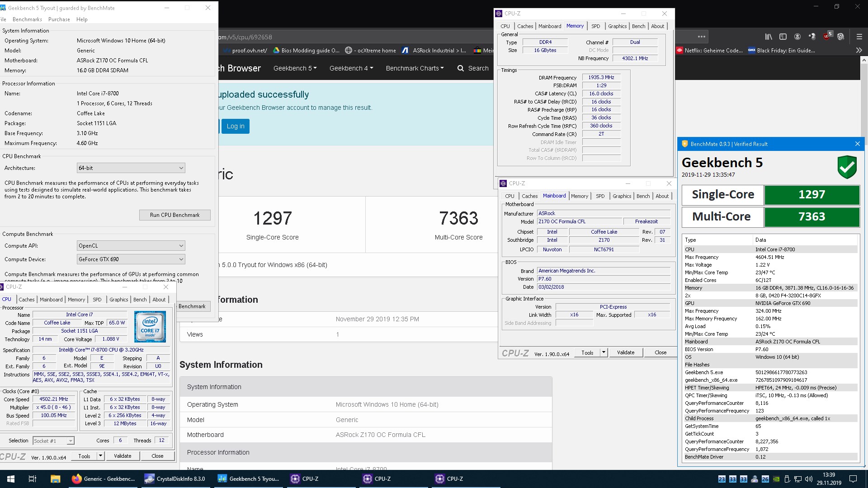Open the Architecture 64-bit dropdown

pyautogui.click(x=131, y=168)
